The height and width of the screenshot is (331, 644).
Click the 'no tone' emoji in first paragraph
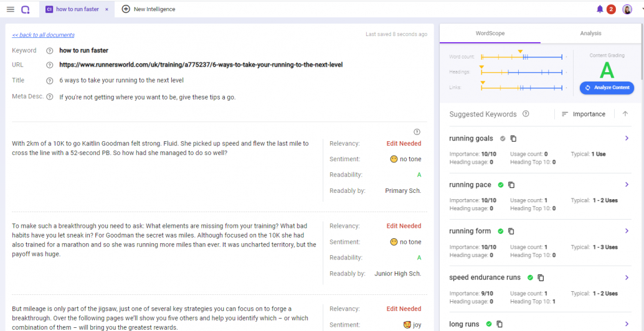394,159
